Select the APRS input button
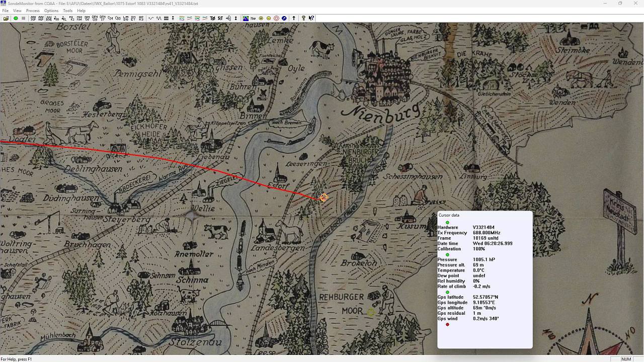 pos(141,18)
